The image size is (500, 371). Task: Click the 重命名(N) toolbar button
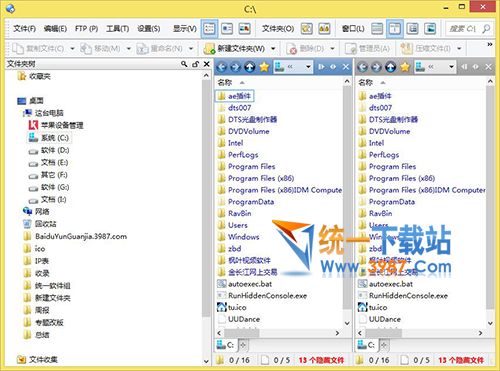click(160, 49)
